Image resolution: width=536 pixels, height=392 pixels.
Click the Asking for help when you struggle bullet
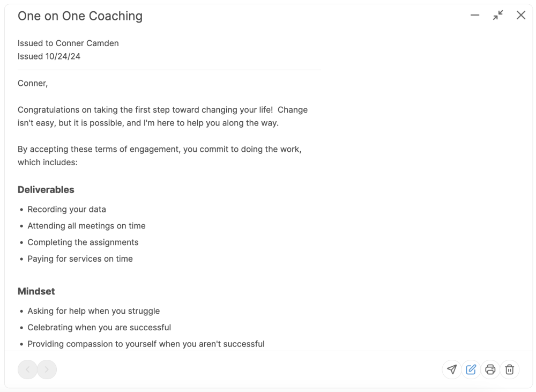[94, 311]
